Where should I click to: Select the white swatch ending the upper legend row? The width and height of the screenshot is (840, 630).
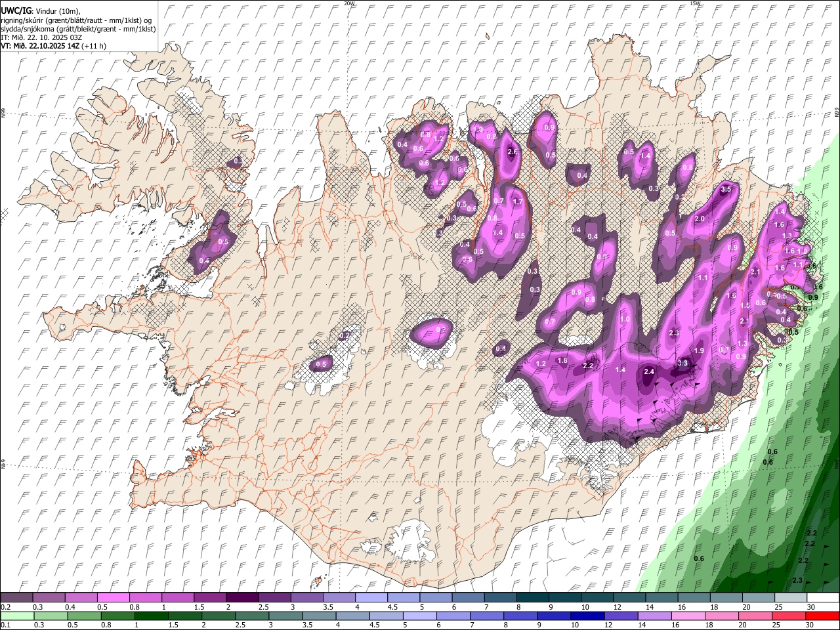tap(823, 597)
